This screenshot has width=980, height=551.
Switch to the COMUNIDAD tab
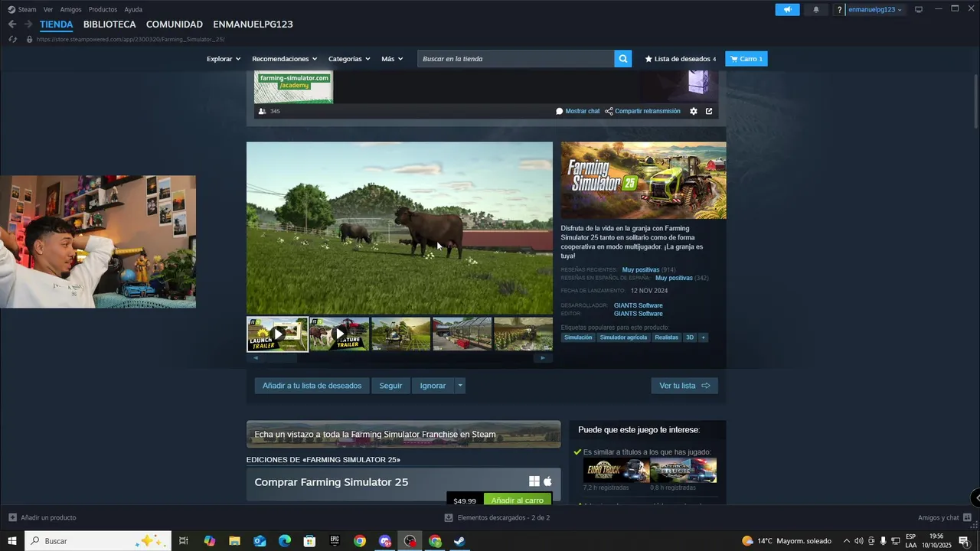tap(175, 24)
